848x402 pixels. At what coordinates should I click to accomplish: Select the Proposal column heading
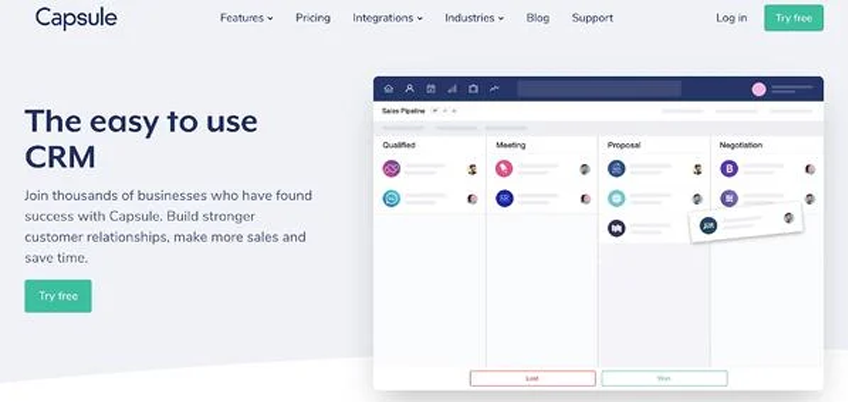pyautogui.click(x=624, y=145)
